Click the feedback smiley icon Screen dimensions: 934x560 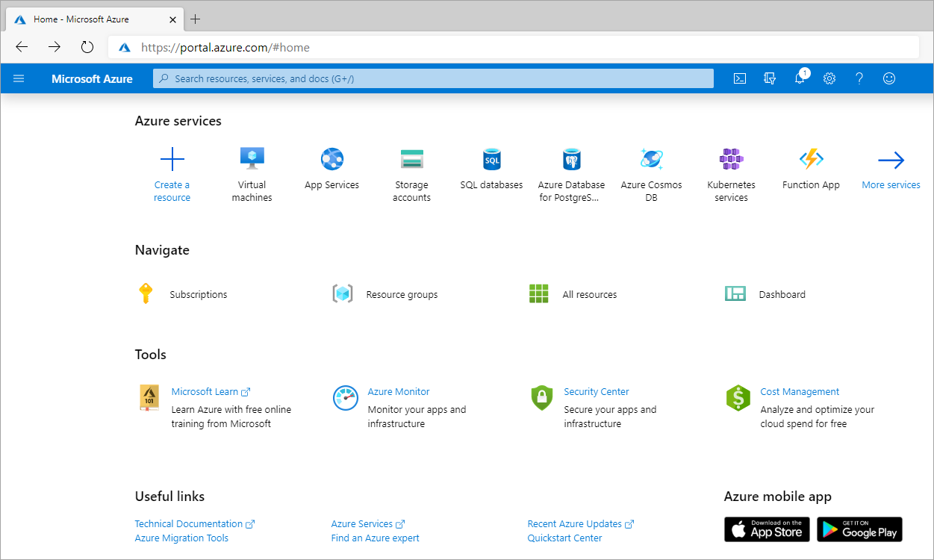tap(889, 78)
